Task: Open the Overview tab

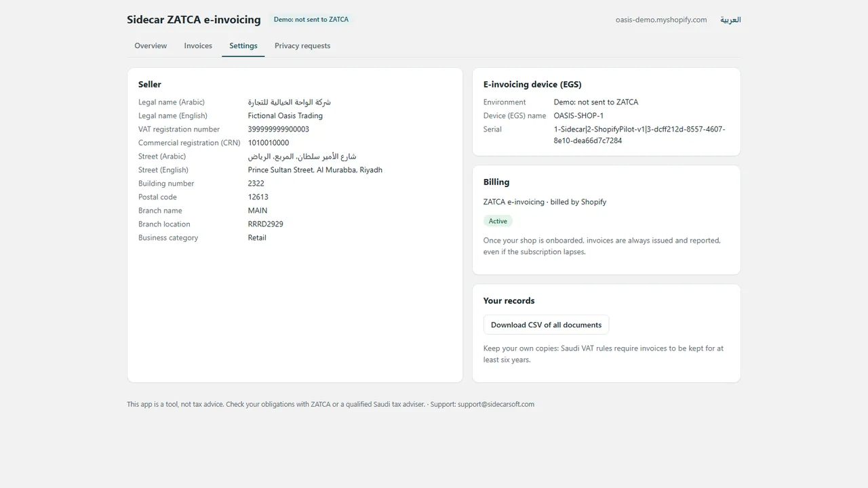Action: [x=151, y=45]
